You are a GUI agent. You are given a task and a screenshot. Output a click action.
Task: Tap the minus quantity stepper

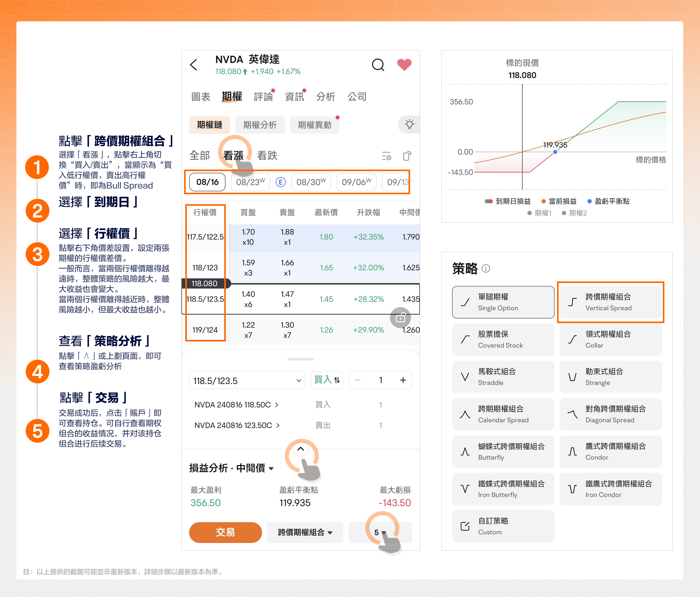tap(358, 380)
